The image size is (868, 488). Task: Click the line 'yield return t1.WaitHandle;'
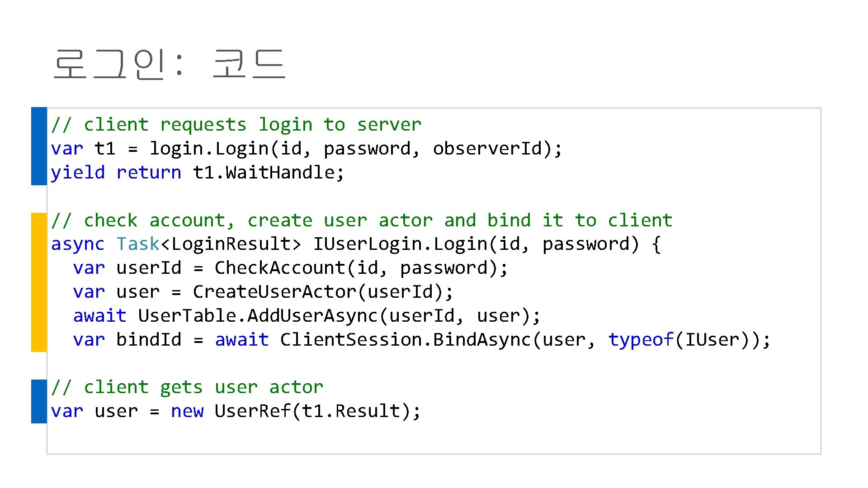tap(198, 173)
